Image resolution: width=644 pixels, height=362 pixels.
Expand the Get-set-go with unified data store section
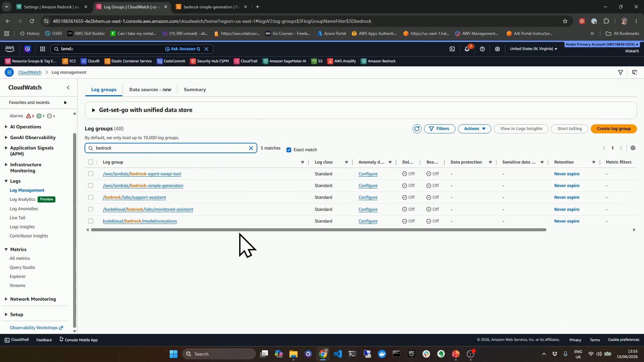[93, 110]
